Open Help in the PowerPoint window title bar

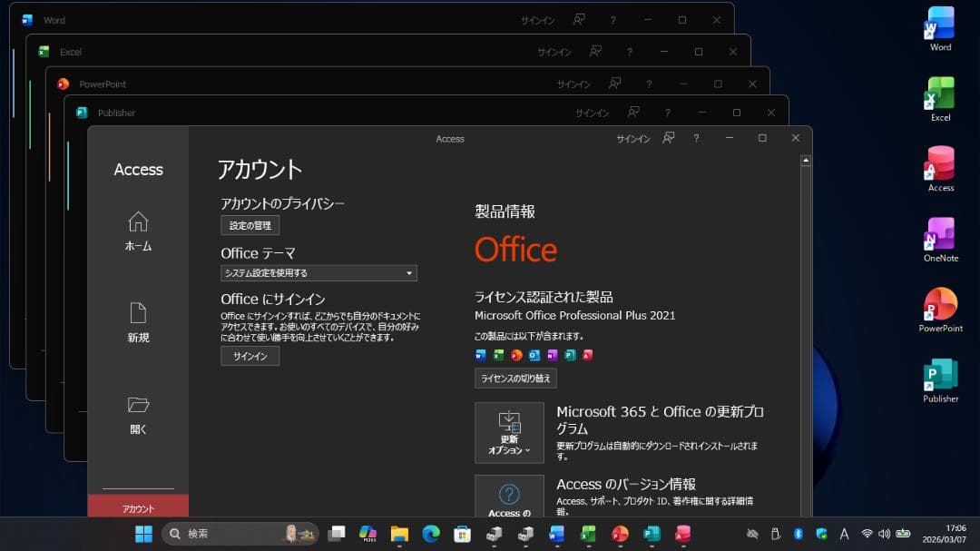649,84
